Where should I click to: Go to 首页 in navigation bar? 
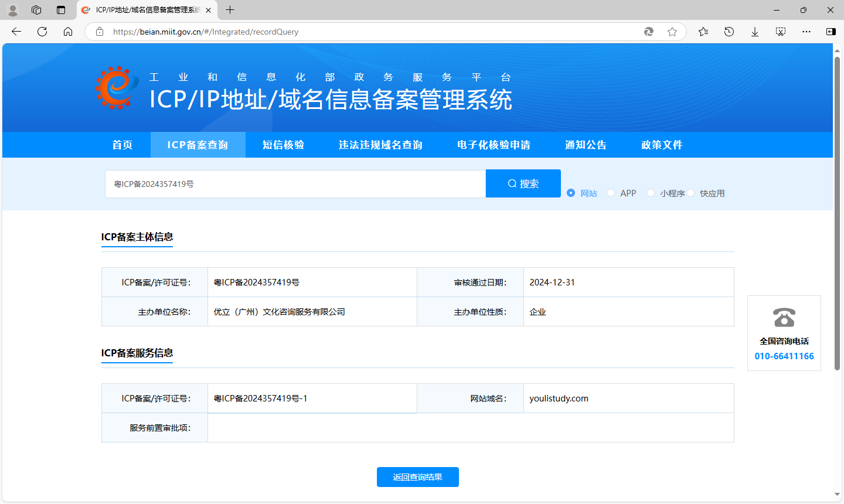122,145
